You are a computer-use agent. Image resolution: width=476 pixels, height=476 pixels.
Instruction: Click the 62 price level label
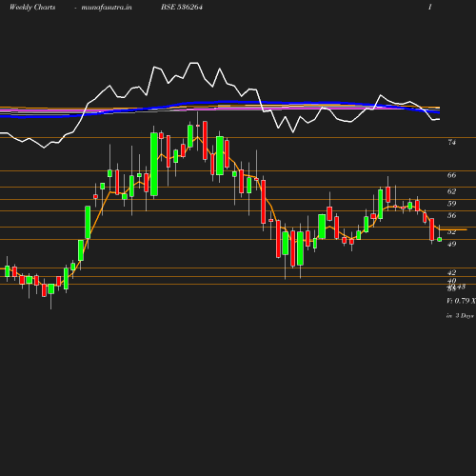(x=451, y=191)
